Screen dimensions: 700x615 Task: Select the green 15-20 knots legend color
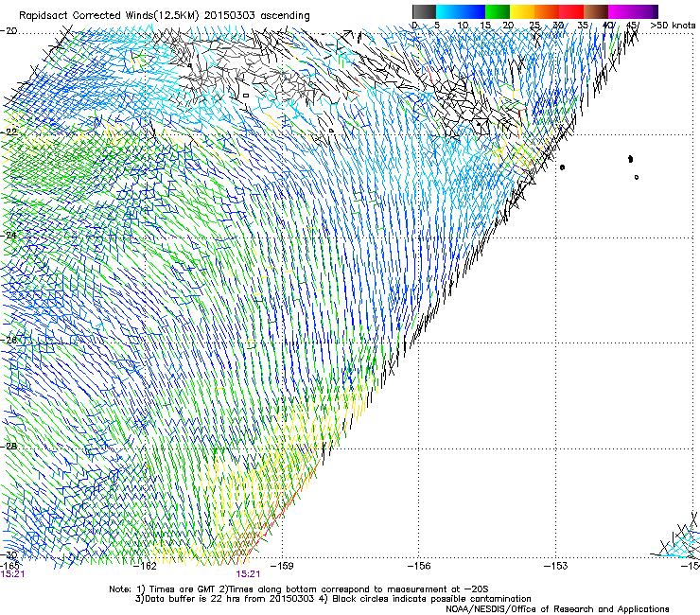498,11
